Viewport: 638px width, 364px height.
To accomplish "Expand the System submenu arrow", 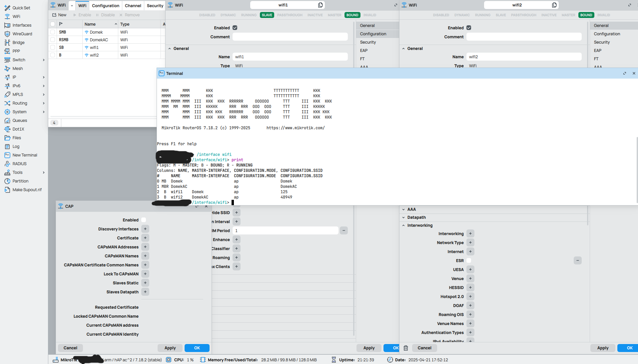I will [44, 112].
